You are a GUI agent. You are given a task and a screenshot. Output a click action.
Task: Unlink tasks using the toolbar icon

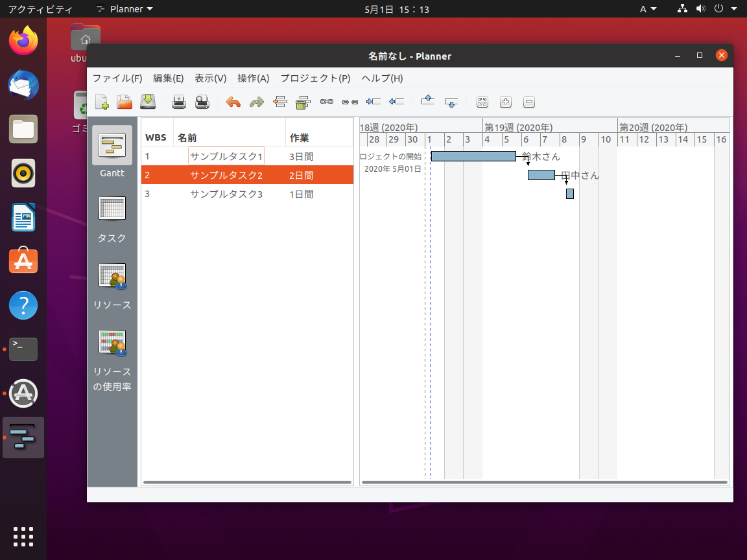[x=350, y=102]
